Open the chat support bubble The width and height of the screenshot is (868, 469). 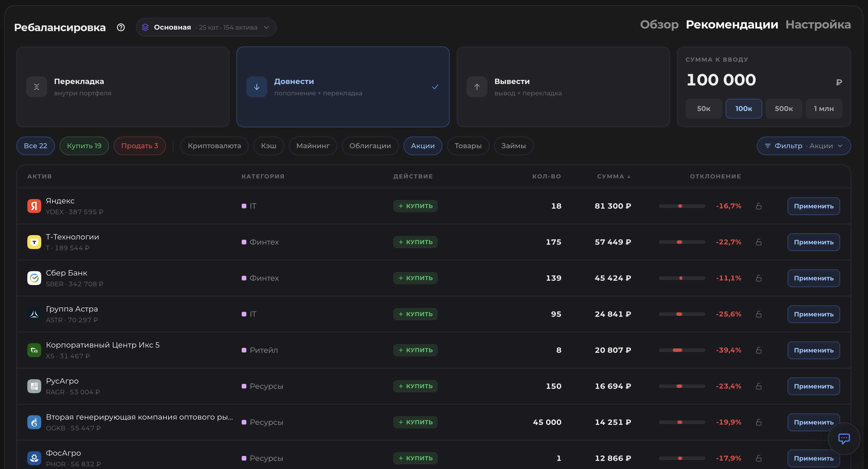click(844, 439)
